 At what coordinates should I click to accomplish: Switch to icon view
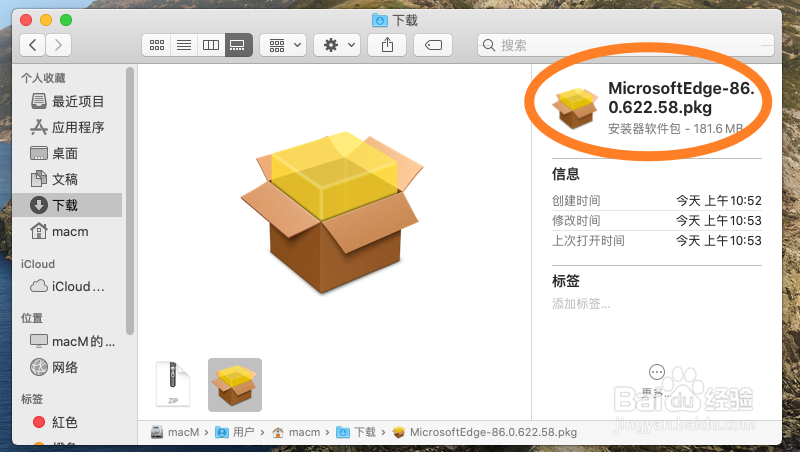(157, 45)
